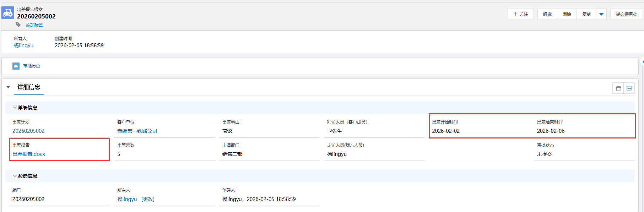Collapse the 详细信息 section chevron
Screen dimensions: 644x212
click(15, 108)
